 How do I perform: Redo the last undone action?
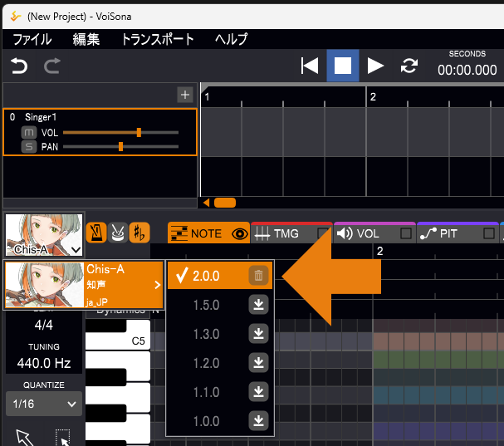click(52, 66)
